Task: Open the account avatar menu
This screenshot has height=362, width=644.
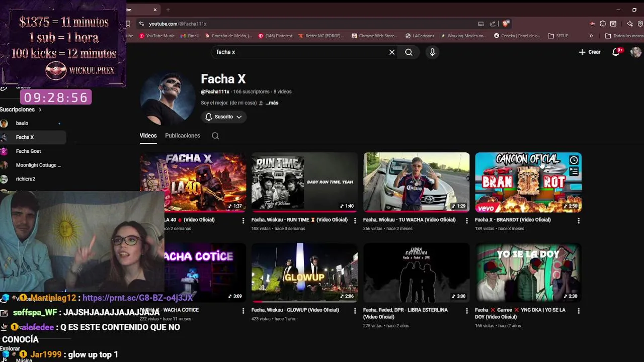Action: [635, 52]
